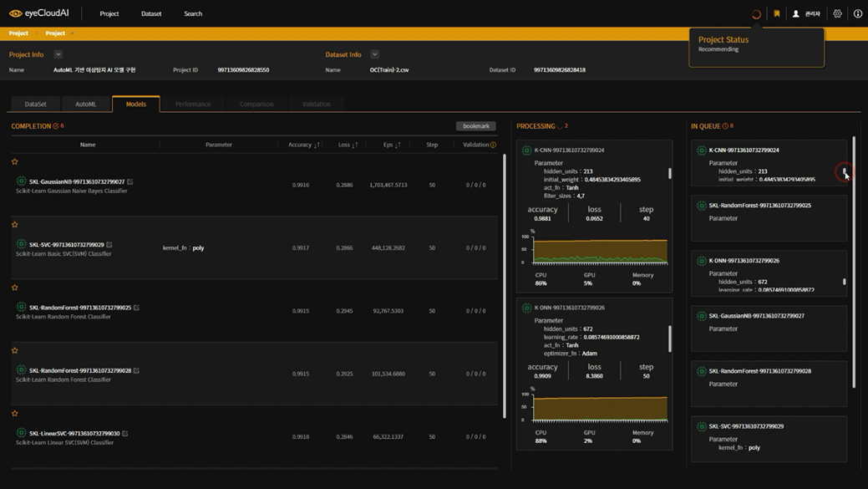Image resolution: width=868 pixels, height=489 pixels.
Task: Open details icon next to SKL-GaussianNB-99713610732799027
Action: pos(130,181)
